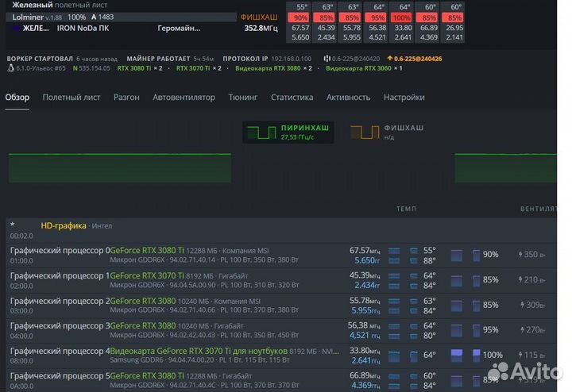This screenshot has height=392, width=572.
Task: Click the power bolt icon beside 210 Вт
Action: coord(520,279)
